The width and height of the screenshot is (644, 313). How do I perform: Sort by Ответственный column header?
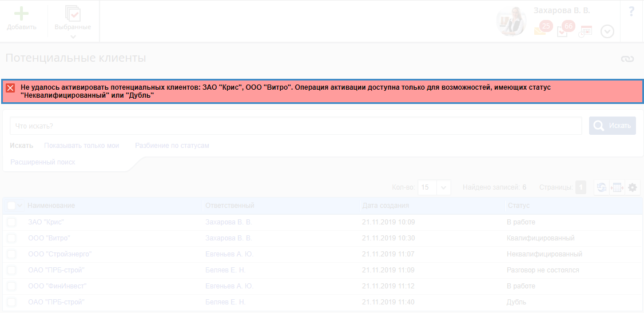click(229, 206)
